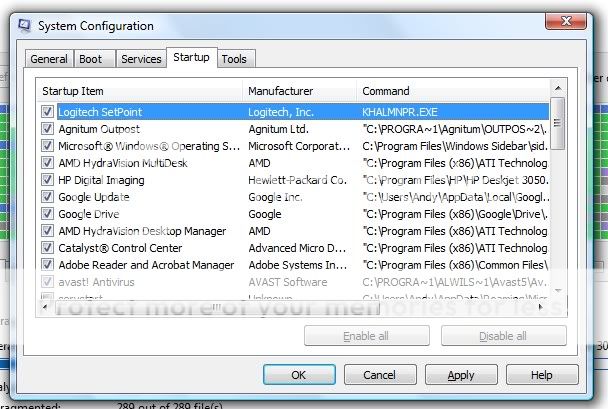
Task: Uncheck HP Digital Imaging startup item
Action: point(47,180)
